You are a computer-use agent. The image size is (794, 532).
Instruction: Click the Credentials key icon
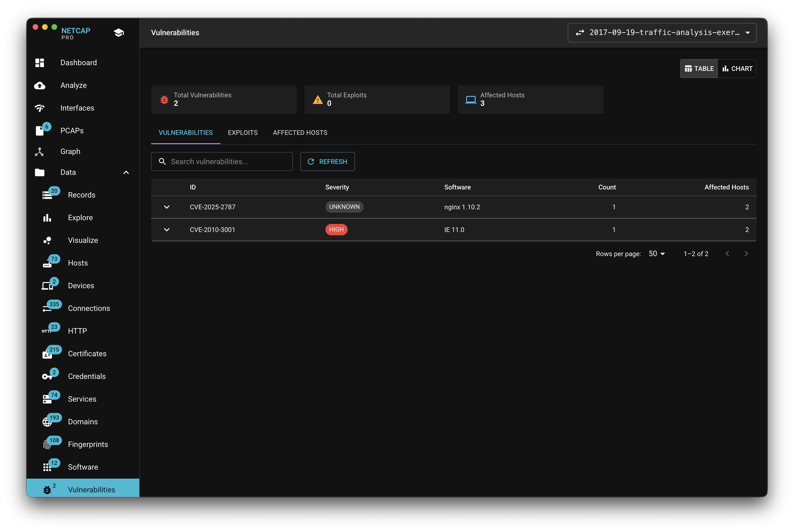pyautogui.click(x=47, y=377)
